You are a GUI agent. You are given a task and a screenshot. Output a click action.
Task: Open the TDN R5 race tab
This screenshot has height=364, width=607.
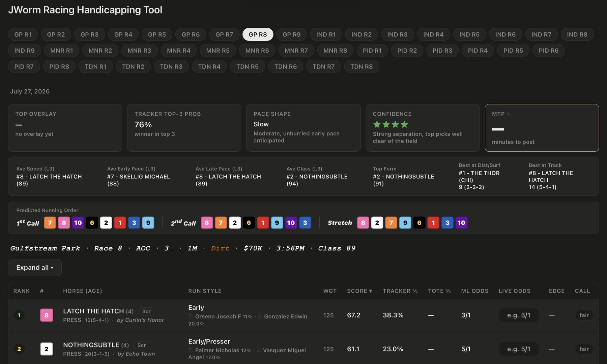tap(248, 67)
